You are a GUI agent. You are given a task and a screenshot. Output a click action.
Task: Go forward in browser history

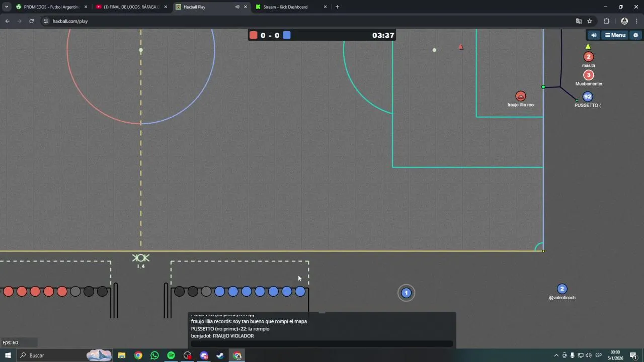[x=19, y=21]
